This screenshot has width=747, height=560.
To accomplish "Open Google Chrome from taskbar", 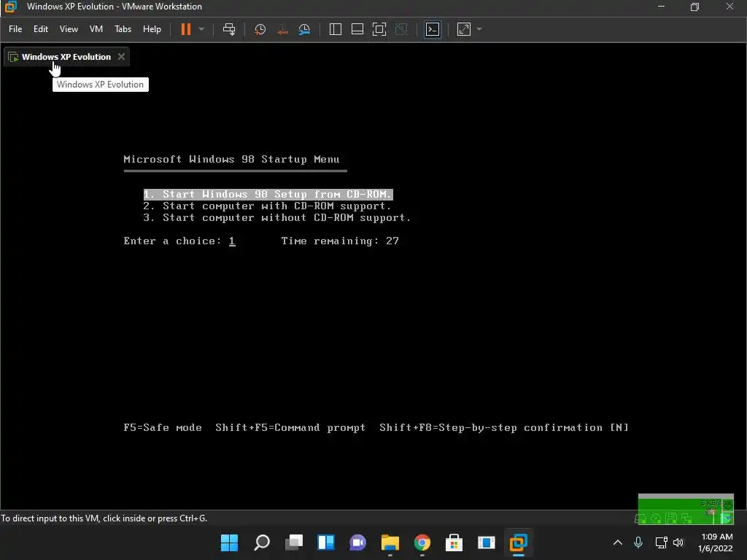I will tap(422, 542).
